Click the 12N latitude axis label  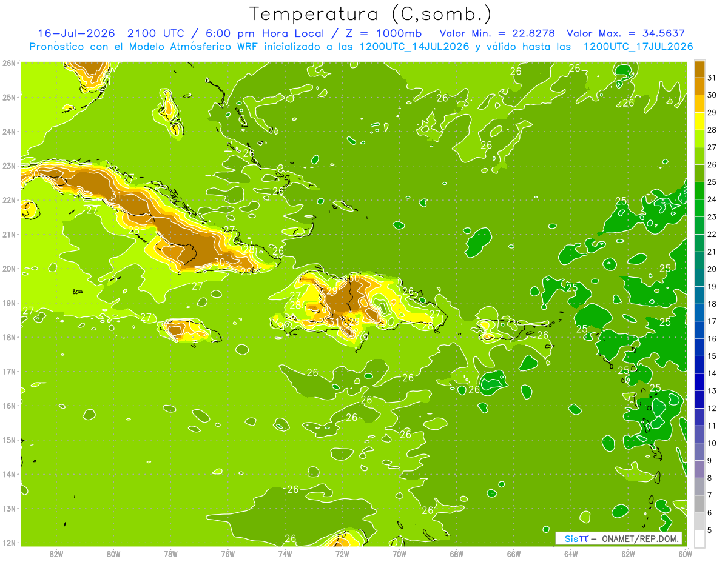click(9, 543)
